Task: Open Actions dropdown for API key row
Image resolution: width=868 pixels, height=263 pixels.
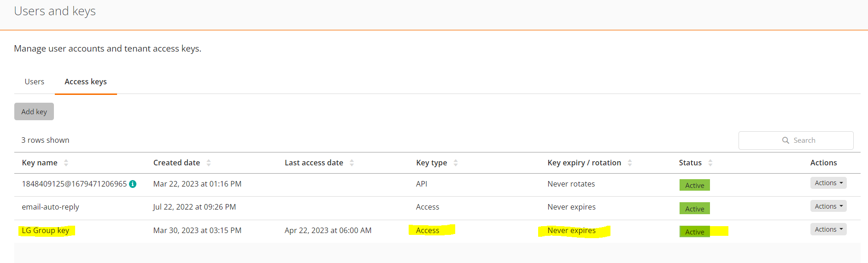Action: pyautogui.click(x=828, y=183)
